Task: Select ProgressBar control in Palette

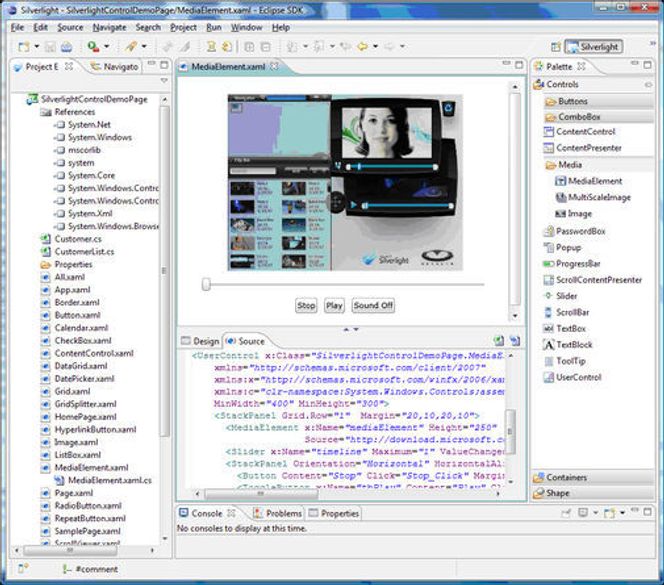Action: click(x=572, y=263)
